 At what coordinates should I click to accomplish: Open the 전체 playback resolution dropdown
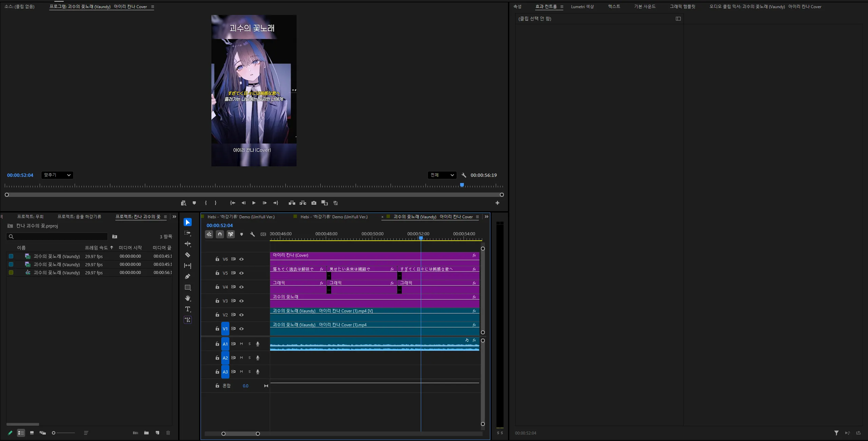pos(442,175)
